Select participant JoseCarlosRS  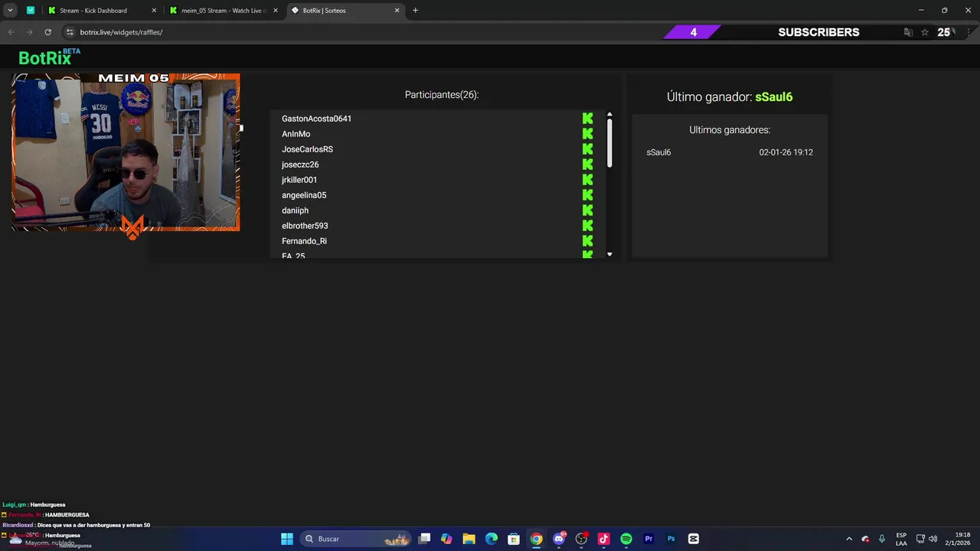pos(307,149)
